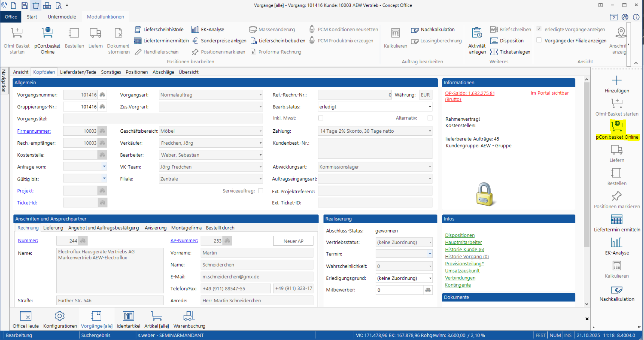Expand the Bearb.status dropdown

(x=430, y=107)
